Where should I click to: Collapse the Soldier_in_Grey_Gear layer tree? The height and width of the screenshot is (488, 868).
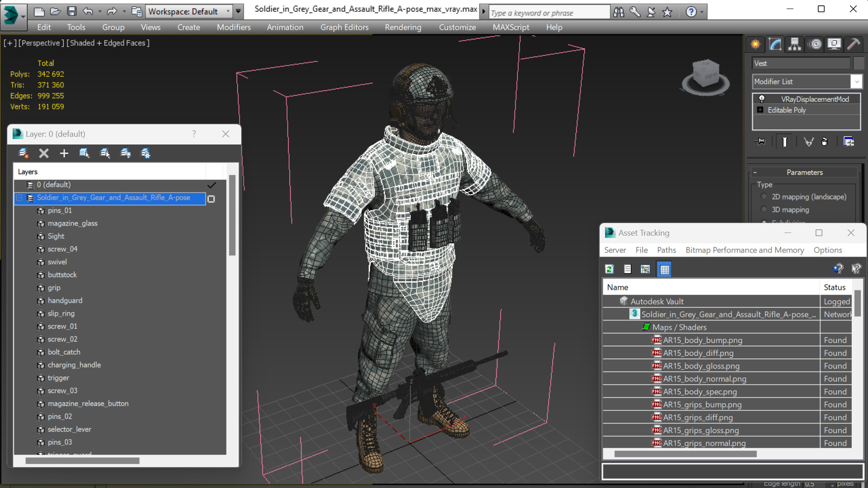tap(19, 198)
